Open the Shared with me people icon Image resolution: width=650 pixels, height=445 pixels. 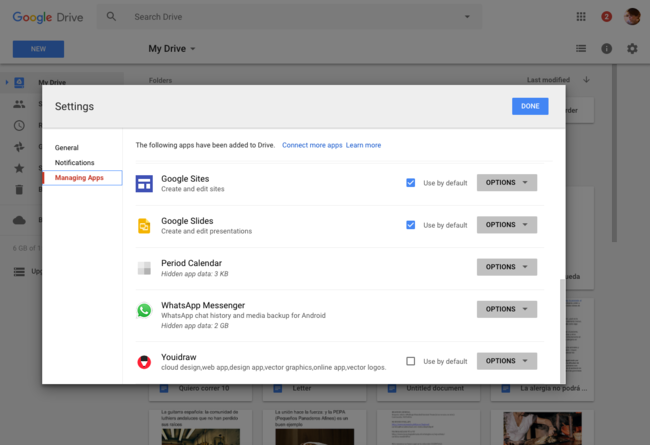coord(19,104)
